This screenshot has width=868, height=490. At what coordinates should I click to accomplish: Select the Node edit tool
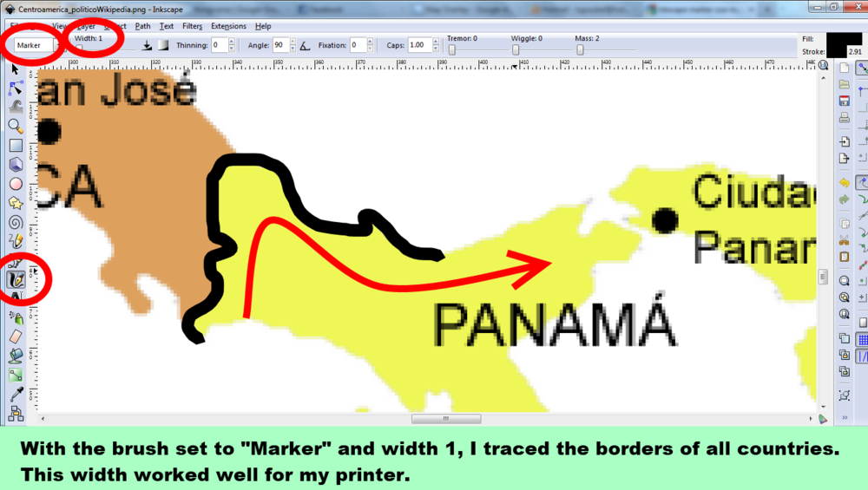point(16,88)
